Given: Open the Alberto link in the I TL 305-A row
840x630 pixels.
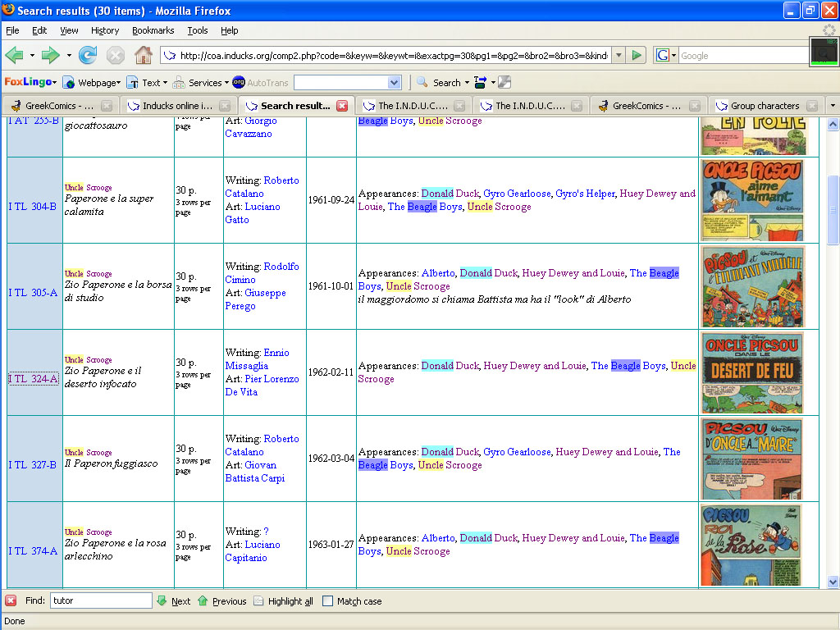Looking at the screenshot, I should point(438,273).
